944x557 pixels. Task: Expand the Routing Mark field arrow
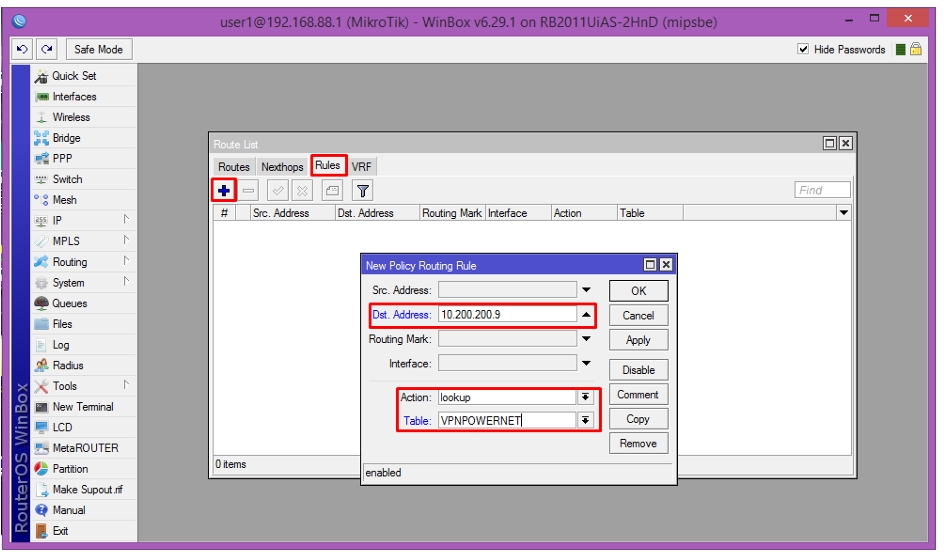pyautogui.click(x=586, y=339)
